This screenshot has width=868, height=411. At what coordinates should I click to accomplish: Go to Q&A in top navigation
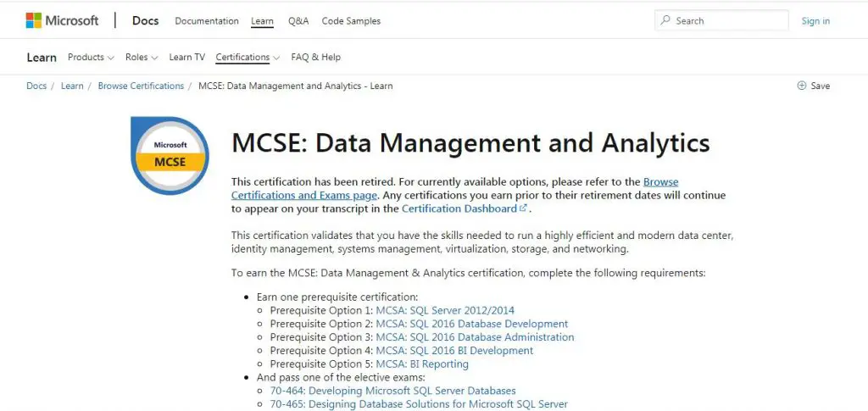pyautogui.click(x=298, y=20)
